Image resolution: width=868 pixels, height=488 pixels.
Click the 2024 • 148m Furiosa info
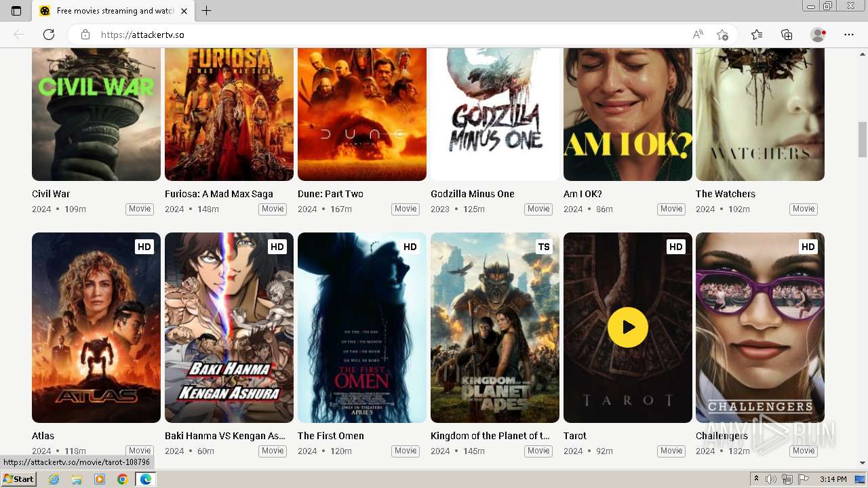192,209
